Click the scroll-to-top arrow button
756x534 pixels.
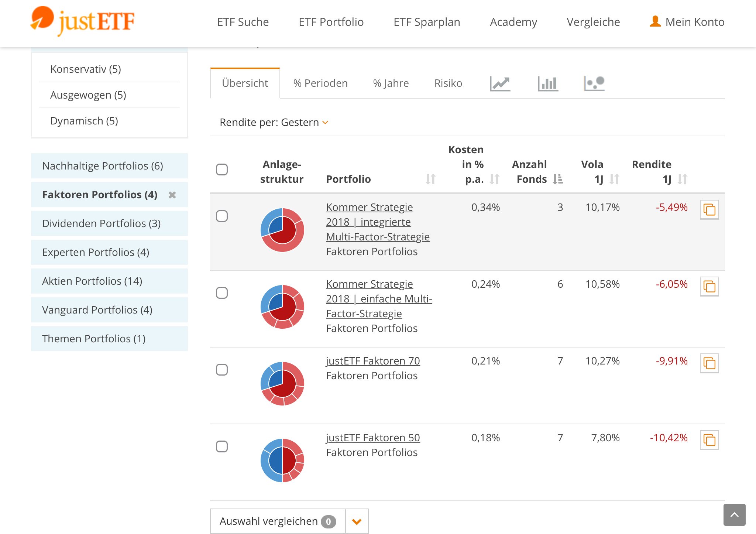[734, 514]
